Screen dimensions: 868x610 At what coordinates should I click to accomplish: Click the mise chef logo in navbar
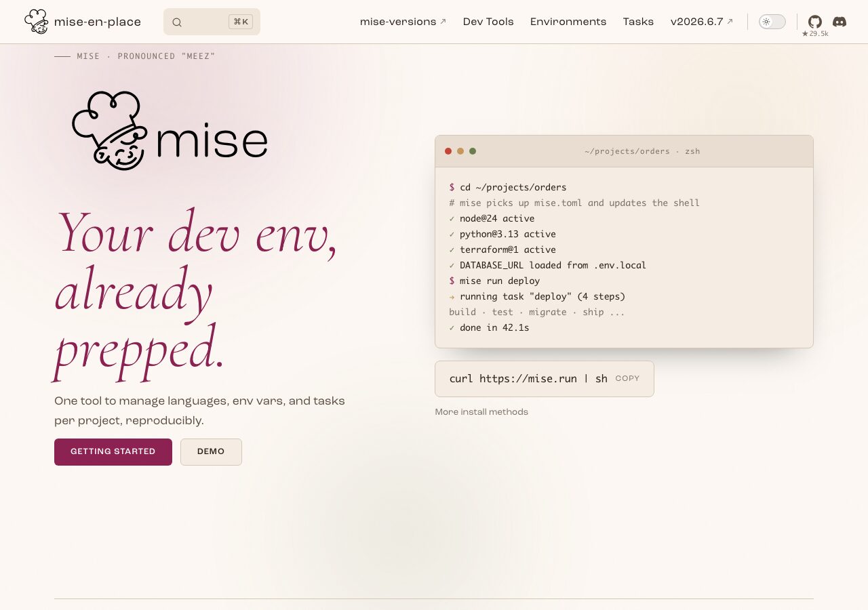tap(37, 22)
